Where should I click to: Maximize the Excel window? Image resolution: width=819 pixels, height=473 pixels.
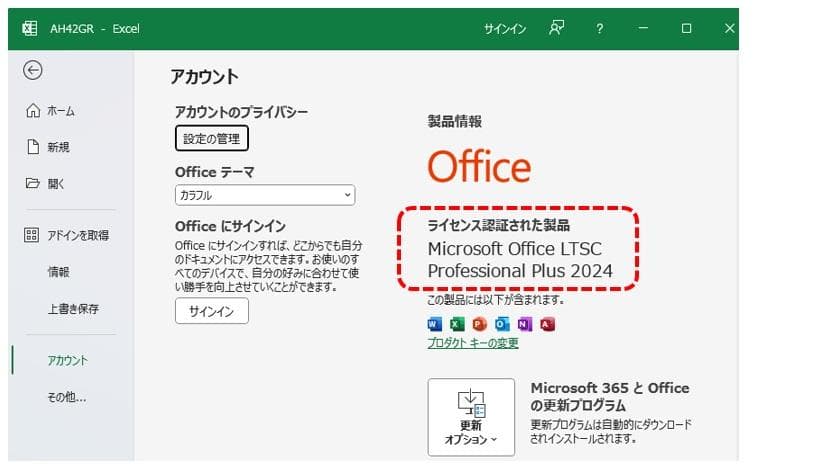[x=686, y=28]
